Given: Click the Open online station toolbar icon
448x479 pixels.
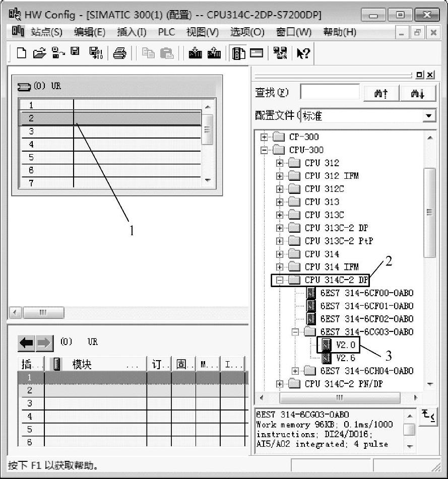Looking at the screenshot, I should [58, 53].
